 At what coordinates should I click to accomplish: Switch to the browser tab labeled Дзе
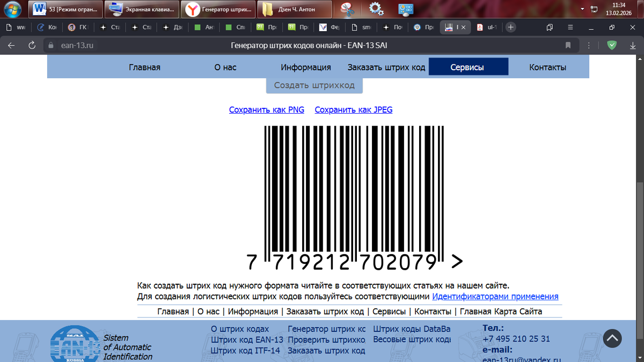click(173, 27)
